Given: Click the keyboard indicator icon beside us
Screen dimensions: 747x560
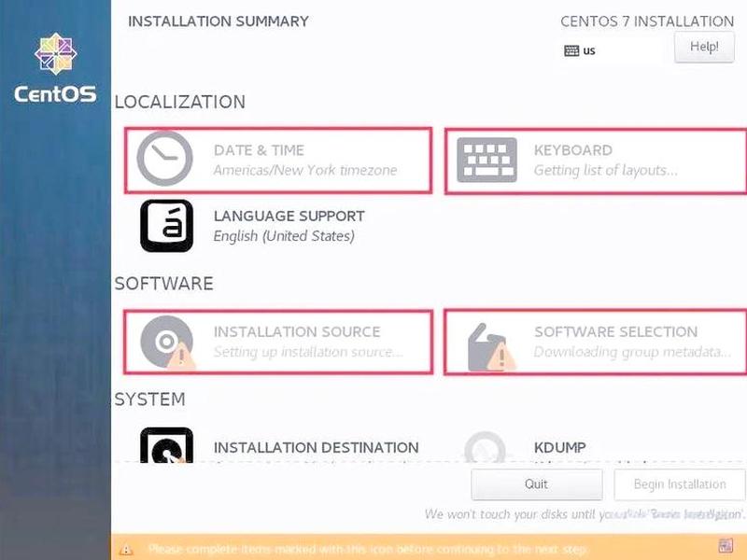Looking at the screenshot, I should [x=571, y=51].
